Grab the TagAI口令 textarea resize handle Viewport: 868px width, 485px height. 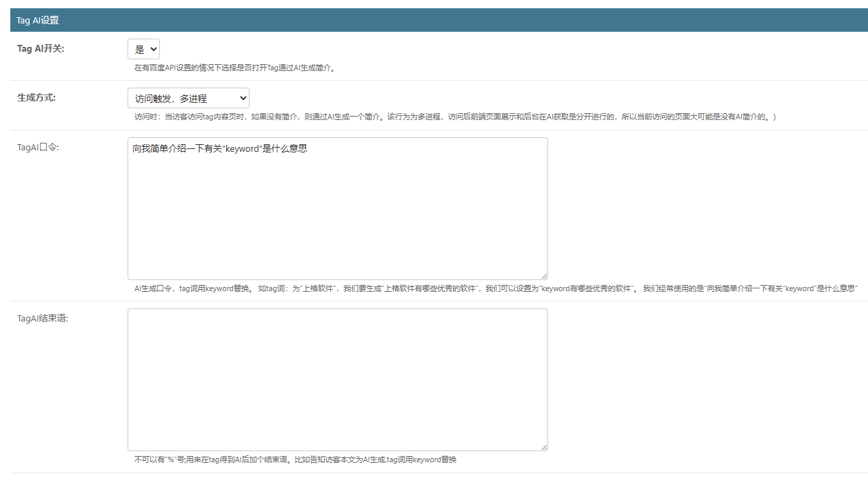(x=544, y=275)
